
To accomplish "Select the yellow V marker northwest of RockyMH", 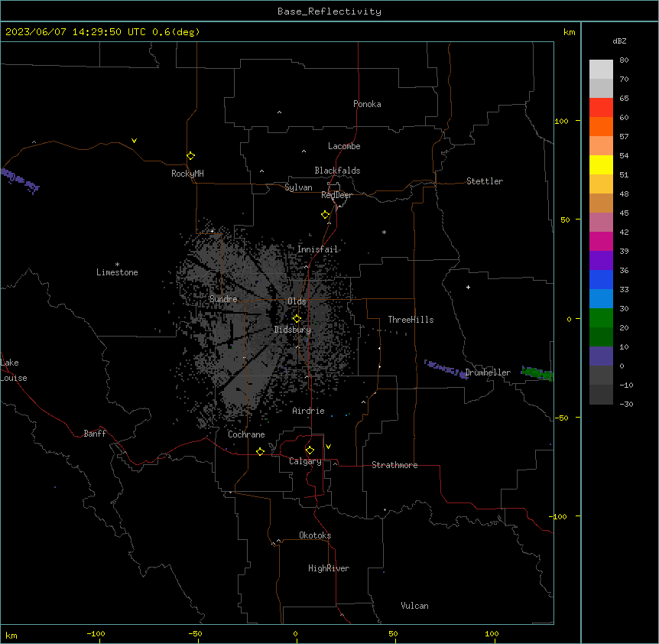I will pyautogui.click(x=134, y=141).
